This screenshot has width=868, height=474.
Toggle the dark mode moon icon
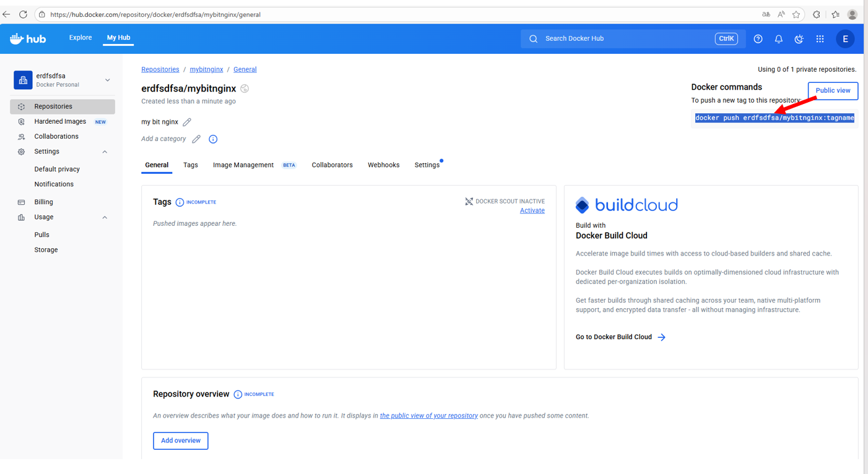[x=799, y=39]
